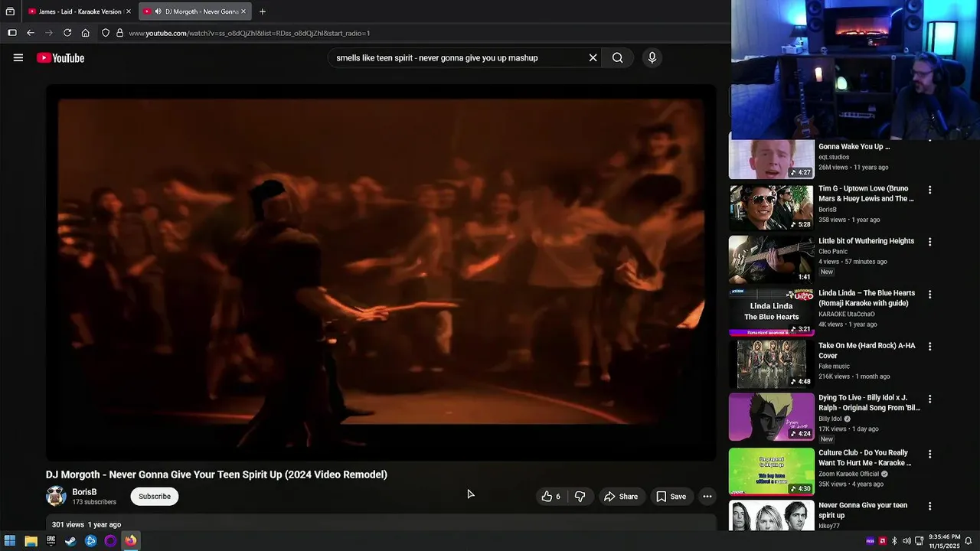Viewport: 980px width, 551px height.
Task: Open Take On Me hard rock thumbnail
Action: coord(771,364)
